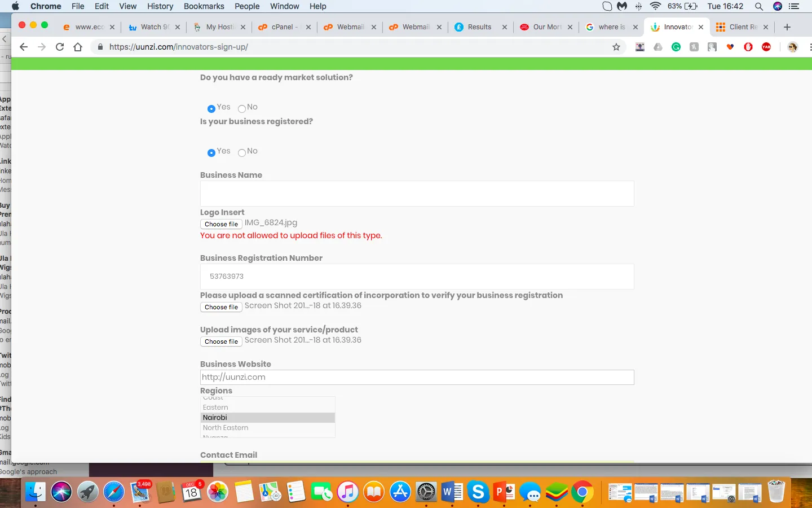
Task: Go to the browser home page
Action: click(78, 47)
